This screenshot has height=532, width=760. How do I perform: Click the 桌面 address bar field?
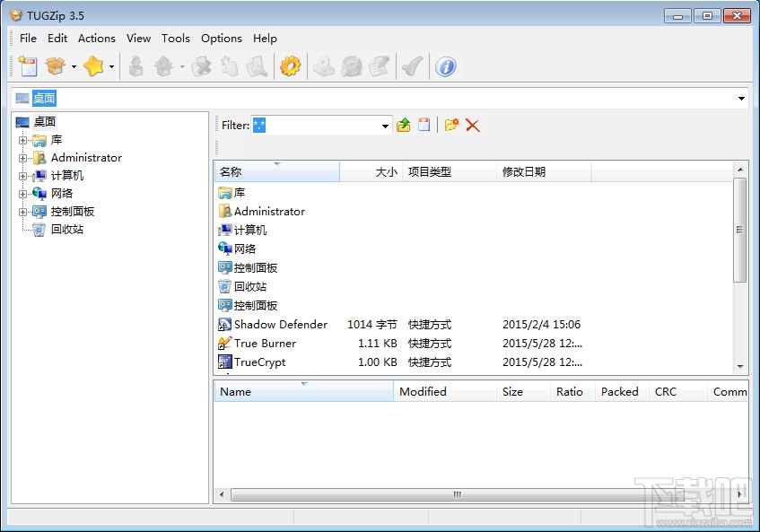380,99
